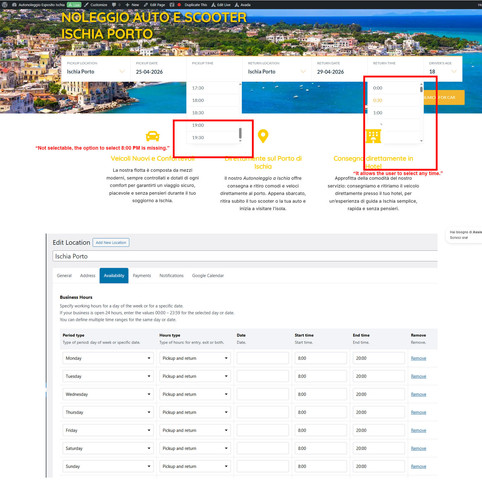Open Monday's Pickup and return hours dropdown
Image resolution: width=482 pixels, height=500 pixels.
195,358
